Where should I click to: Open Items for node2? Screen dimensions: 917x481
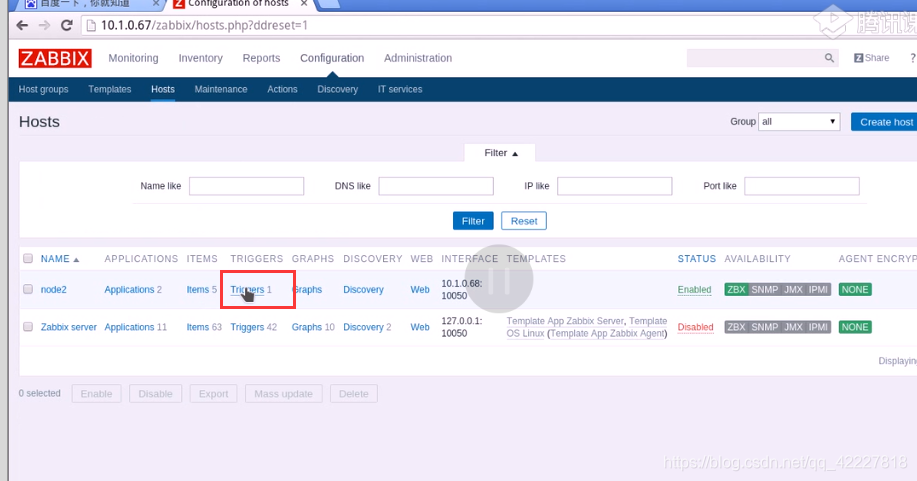click(198, 290)
